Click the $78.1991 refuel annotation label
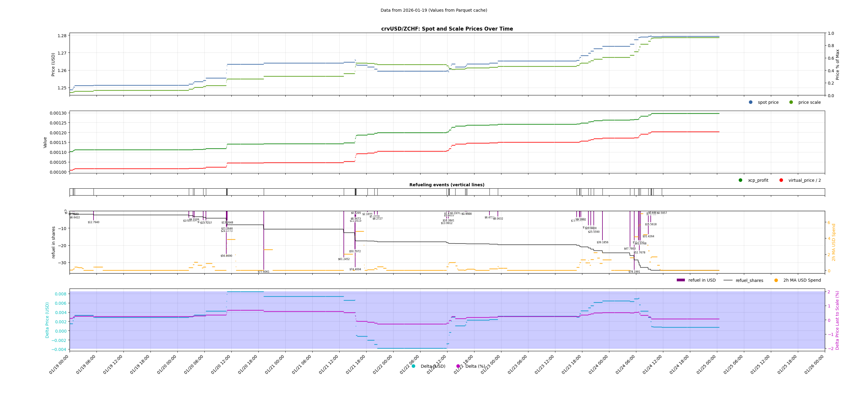This screenshot has height=413, width=868. [x=634, y=272]
